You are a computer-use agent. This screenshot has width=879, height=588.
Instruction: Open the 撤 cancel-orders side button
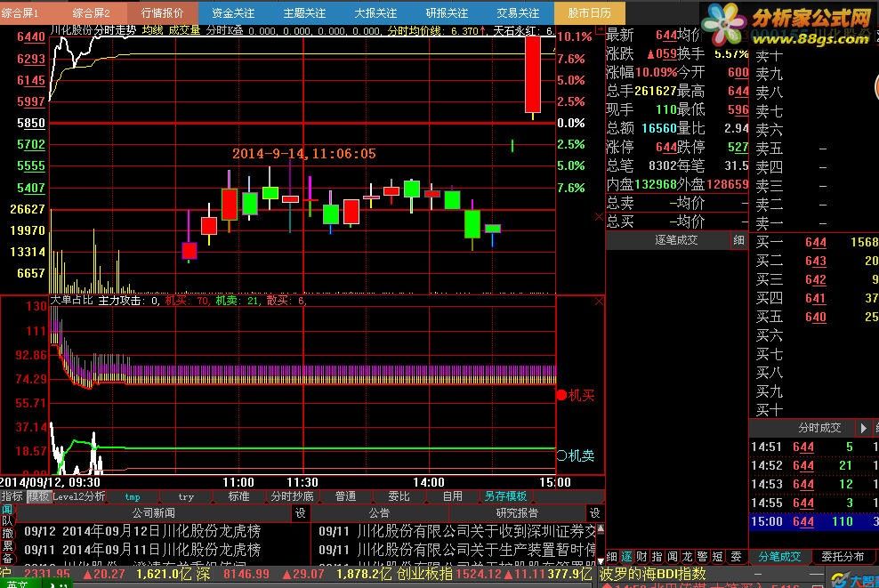[x=7, y=533]
